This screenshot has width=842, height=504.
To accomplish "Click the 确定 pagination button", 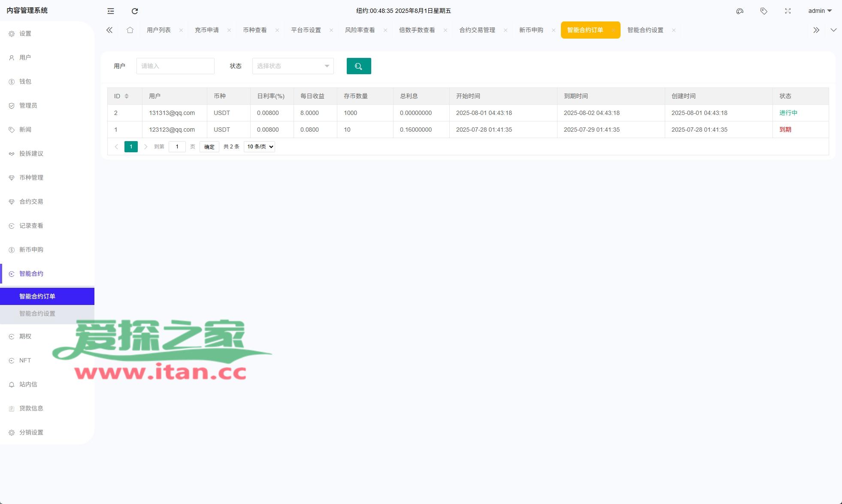I will [209, 147].
